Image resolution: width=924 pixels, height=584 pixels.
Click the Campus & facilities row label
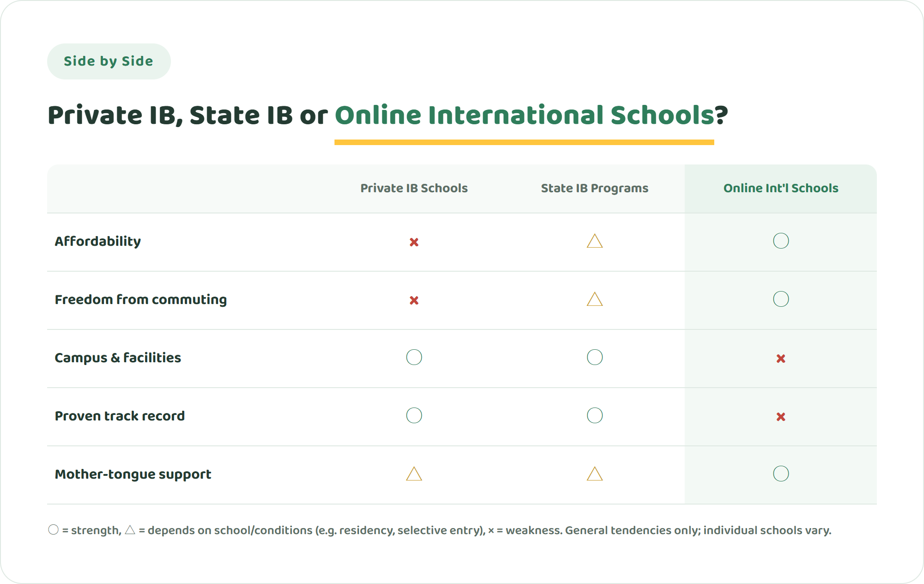pos(118,358)
